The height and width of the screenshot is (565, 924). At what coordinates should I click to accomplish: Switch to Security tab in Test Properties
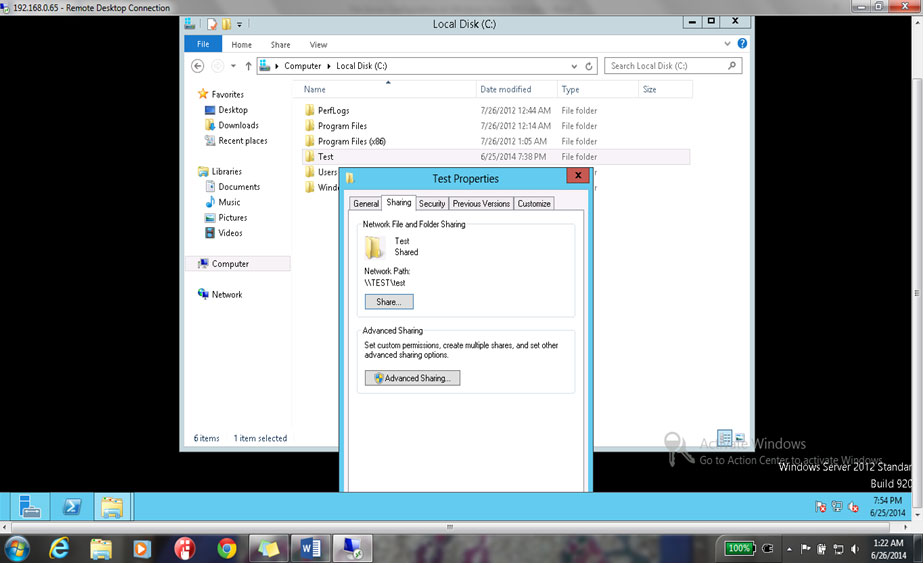pyautogui.click(x=432, y=203)
